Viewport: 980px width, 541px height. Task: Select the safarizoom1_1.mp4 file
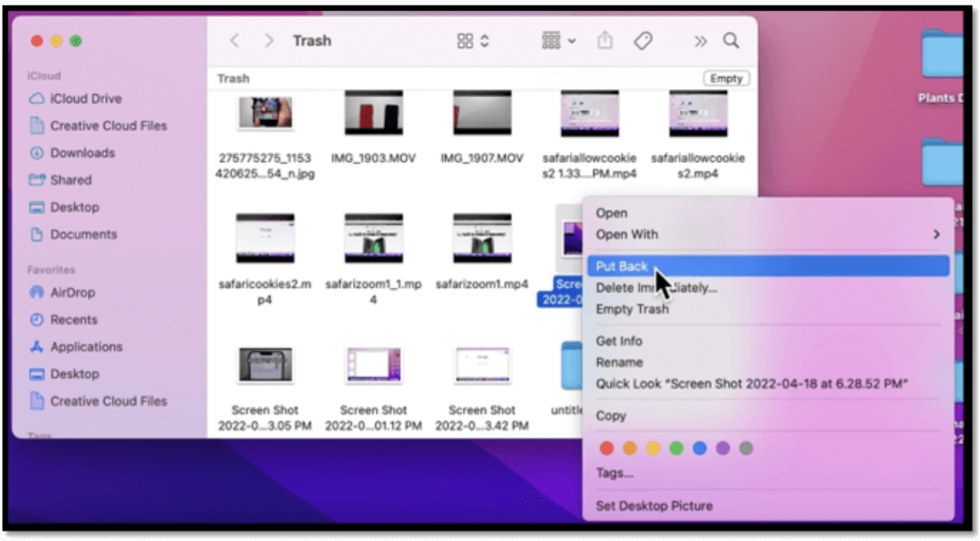(373, 260)
